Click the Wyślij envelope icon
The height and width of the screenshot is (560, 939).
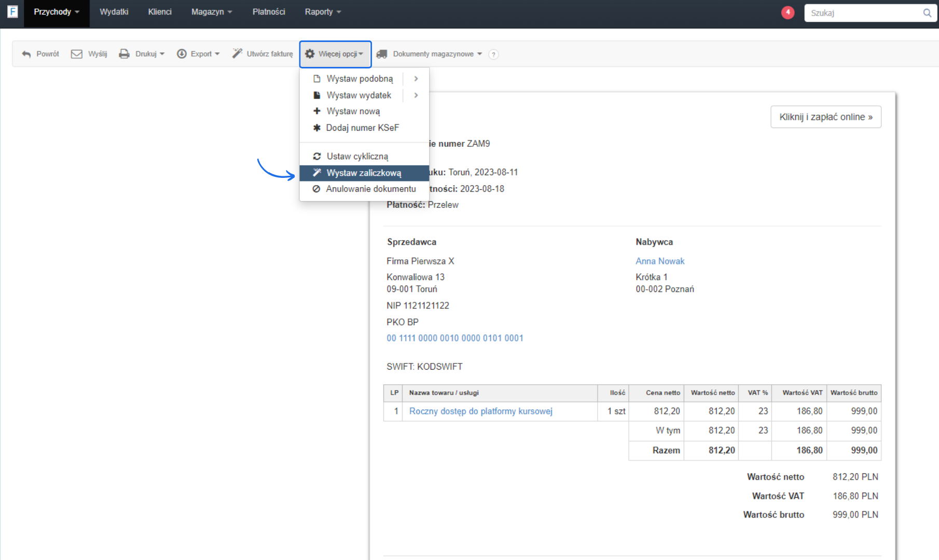(76, 54)
